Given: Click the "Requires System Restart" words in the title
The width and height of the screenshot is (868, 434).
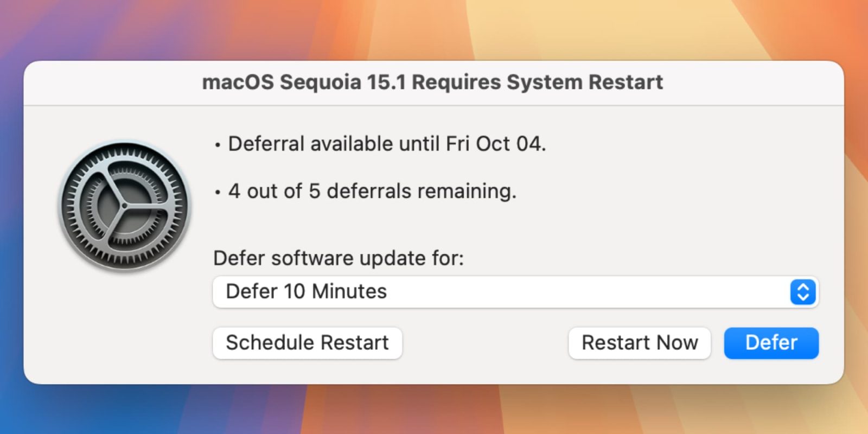Looking at the screenshot, I should pos(537,82).
